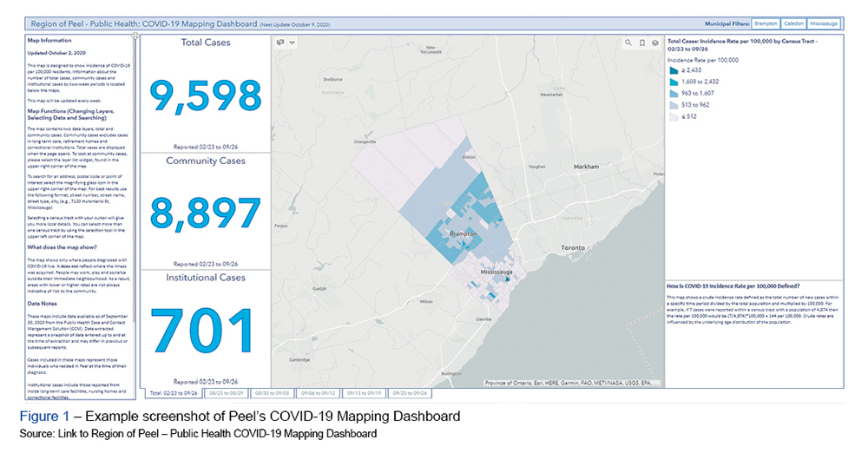Viewport: 868px width, 453px height.
Task: Toggle the Caledon municipal filter
Action: (793, 23)
